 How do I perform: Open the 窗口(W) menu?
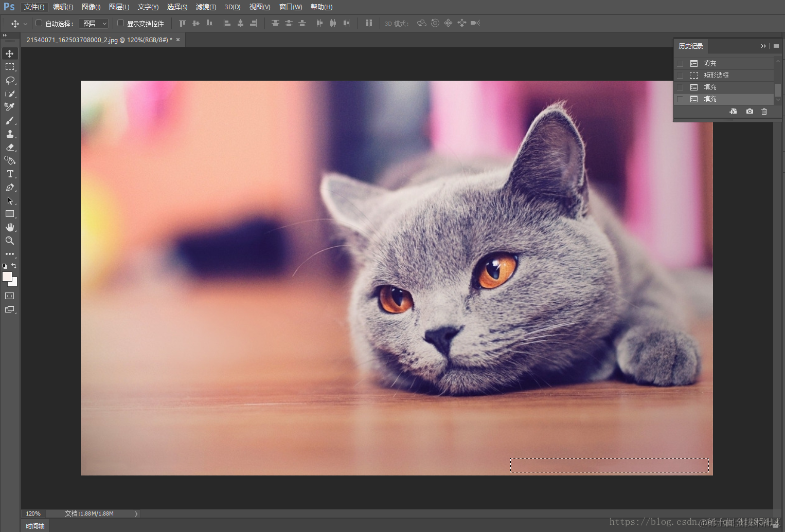click(290, 7)
